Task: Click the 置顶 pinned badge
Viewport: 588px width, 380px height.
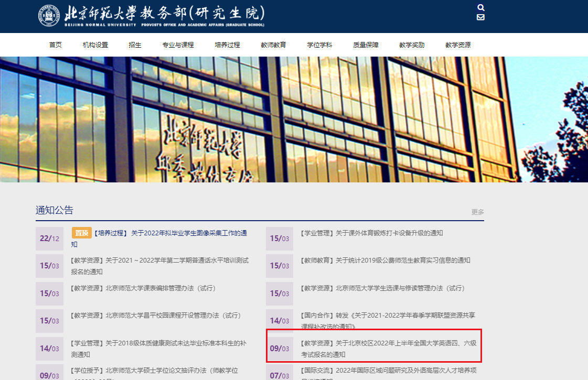Action: click(82, 233)
